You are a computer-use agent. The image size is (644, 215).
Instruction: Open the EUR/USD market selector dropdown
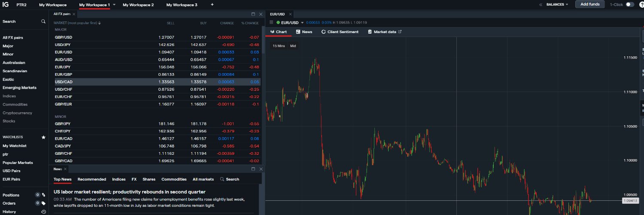click(x=302, y=22)
